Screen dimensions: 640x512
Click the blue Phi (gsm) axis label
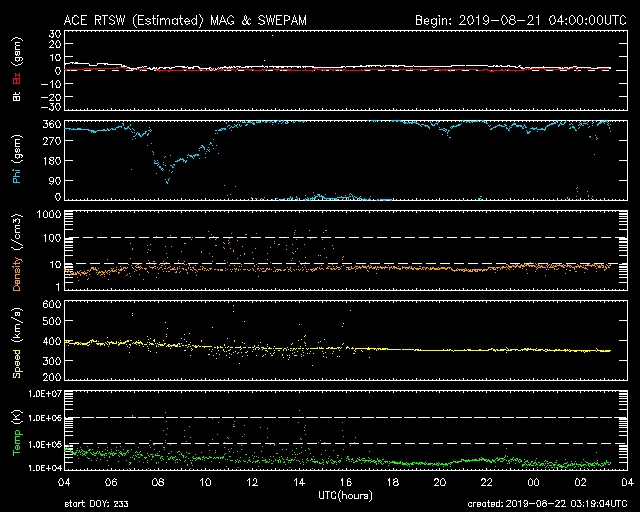coord(18,161)
